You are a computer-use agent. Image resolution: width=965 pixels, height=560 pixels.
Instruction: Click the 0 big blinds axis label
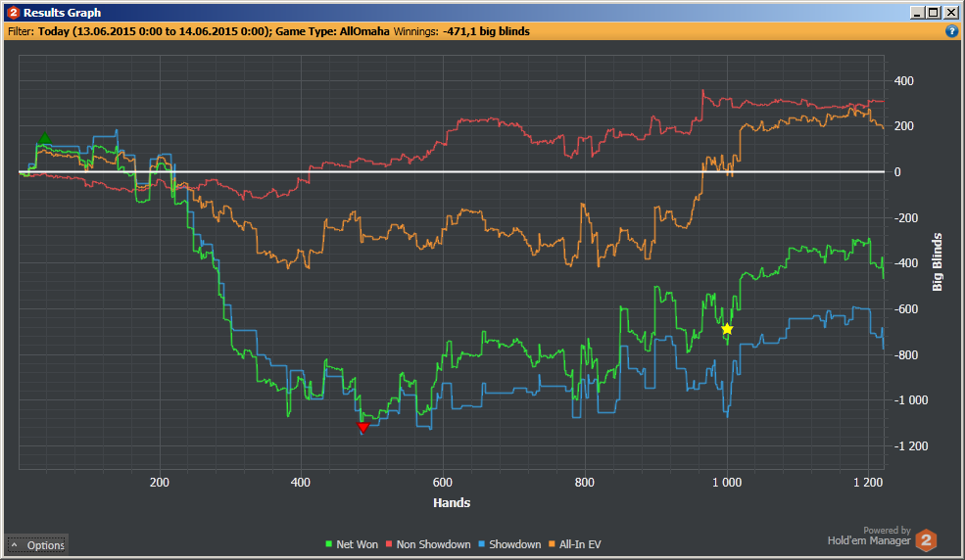(x=897, y=172)
